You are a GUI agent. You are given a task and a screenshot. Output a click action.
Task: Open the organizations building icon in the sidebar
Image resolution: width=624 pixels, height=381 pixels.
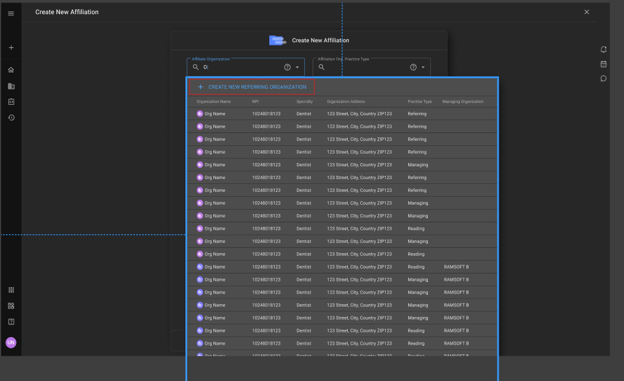click(x=11, y=86)
